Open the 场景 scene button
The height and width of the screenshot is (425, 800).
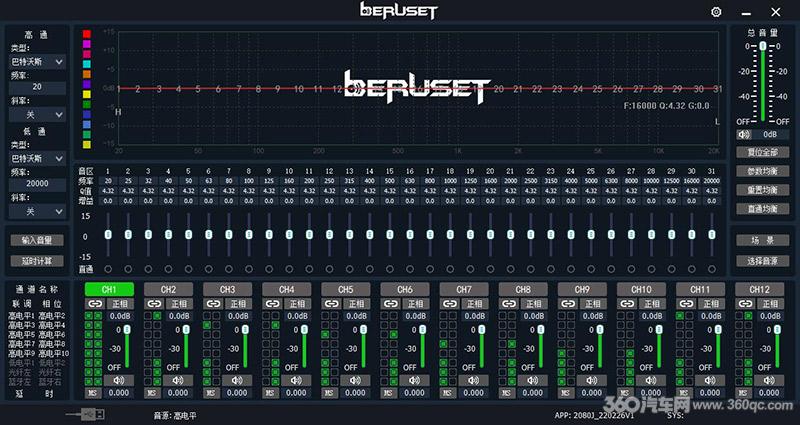(x=763, y=240)
